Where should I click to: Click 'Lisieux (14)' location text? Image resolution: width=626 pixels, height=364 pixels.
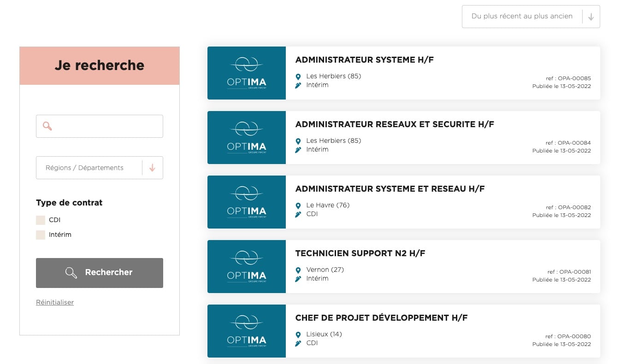tap(324, 334)
